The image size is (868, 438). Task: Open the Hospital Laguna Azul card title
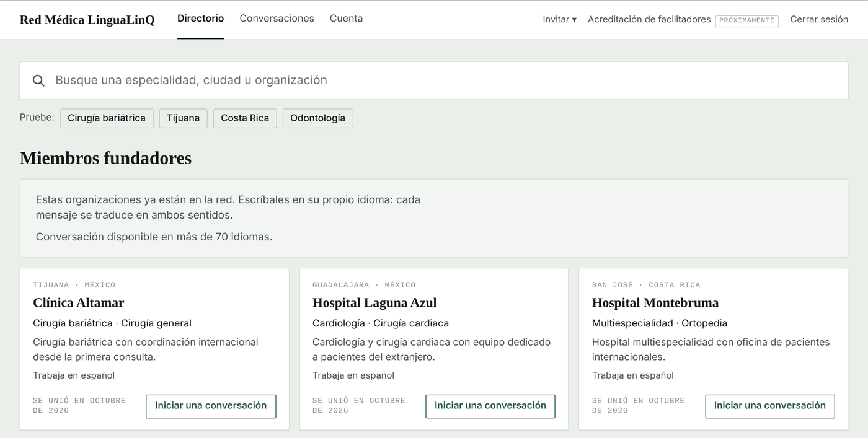(374, 303)
